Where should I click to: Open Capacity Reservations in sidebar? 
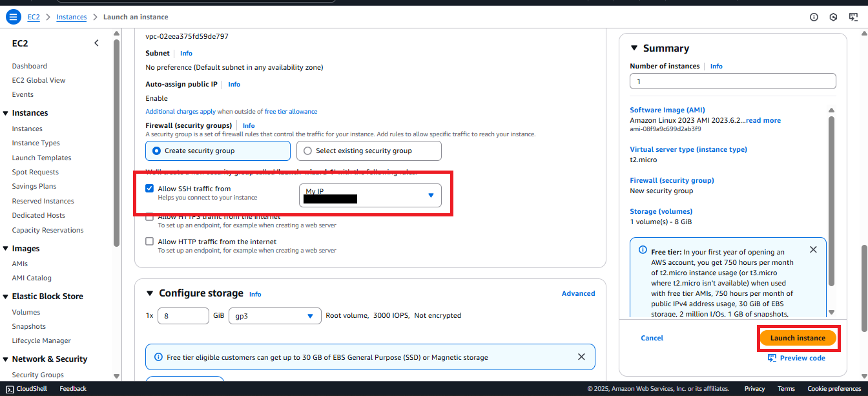[48, 230]
